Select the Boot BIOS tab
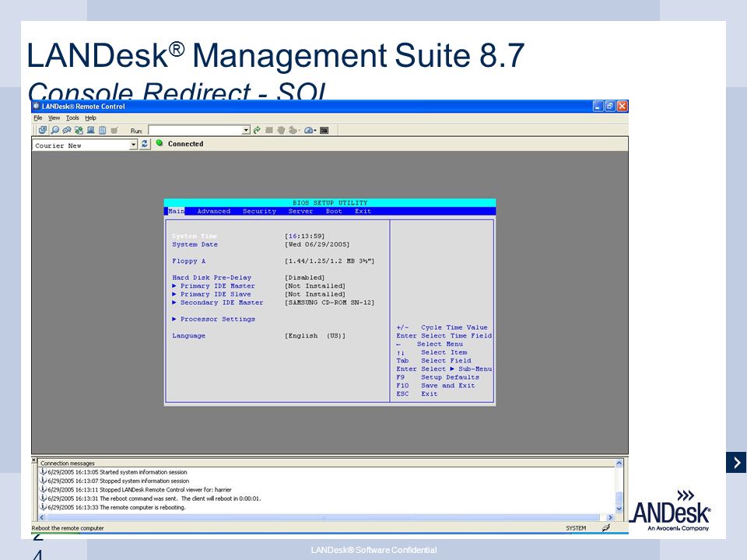747x560 pixels. [x=334, y=211]
